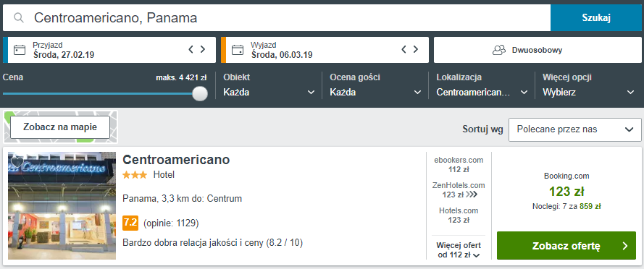Click the maks. 4 421 zł label
Image resolution: width=644 pixels, height=269 pixels.
click(x=181, y=77)
